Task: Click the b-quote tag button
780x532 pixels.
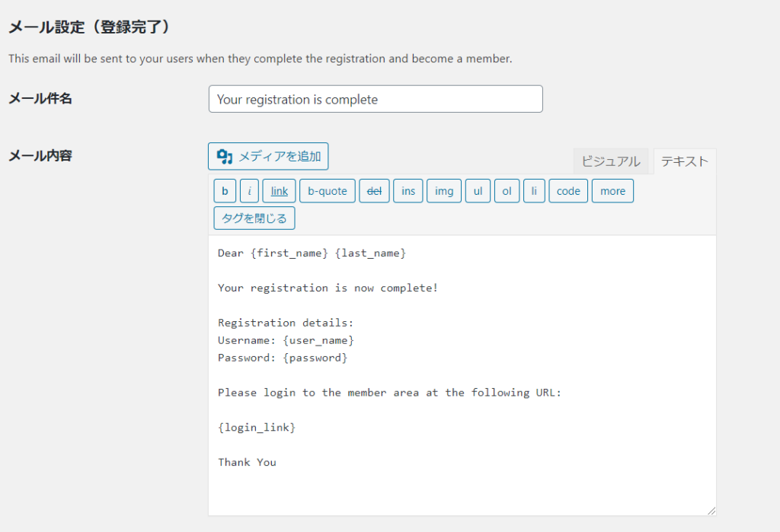Action: [x=328, y=191]
